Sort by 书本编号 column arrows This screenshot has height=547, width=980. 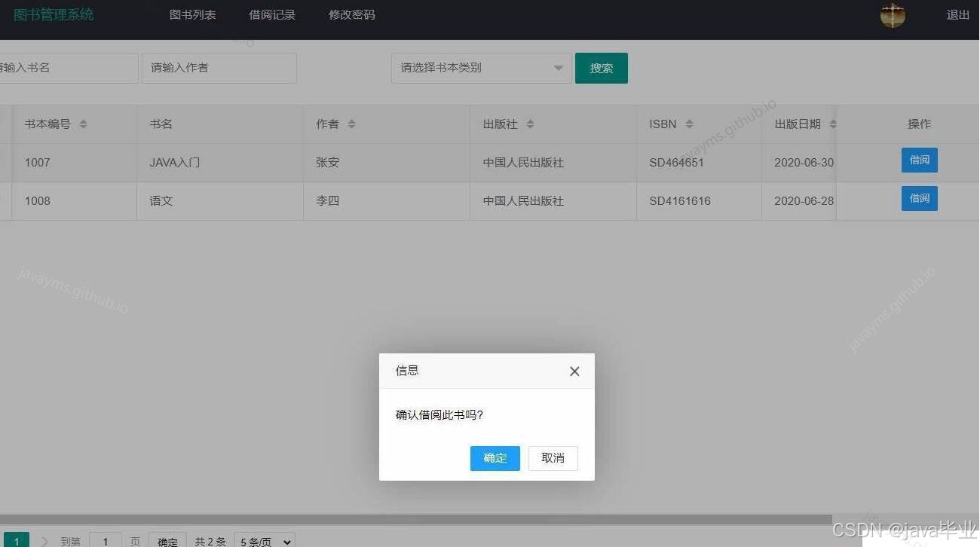click(x=83, y=124)
